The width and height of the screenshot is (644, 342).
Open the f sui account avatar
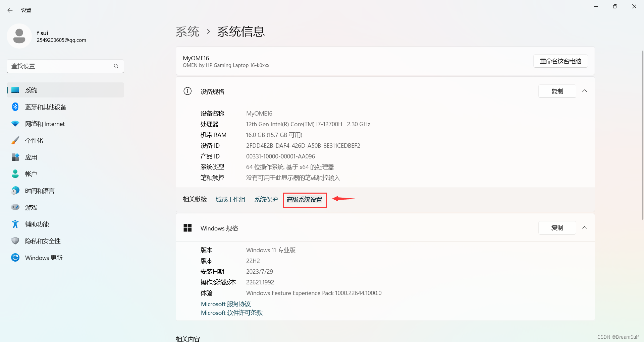(19, 36)
